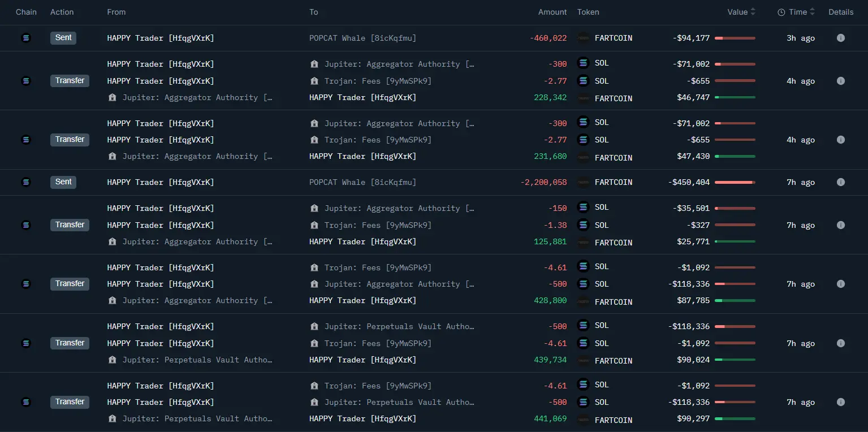Click the Solana chain icon in the 3h ago row
The width and height of the screenshot is (868, 432).
[x=25, y=38]
